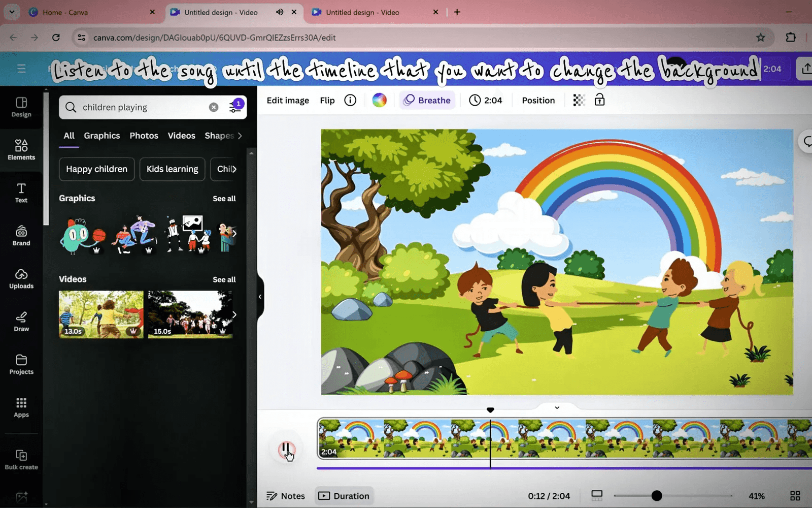Reload the page
The width and height of the screenshot is (812, 508).
pos(56,37)
